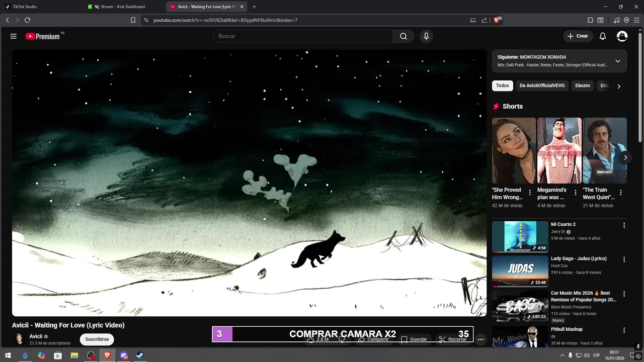The height and width of the screenshot is (362, 644).
Task: Go back with the browser back arrow
Action: [x=7, y=20]
